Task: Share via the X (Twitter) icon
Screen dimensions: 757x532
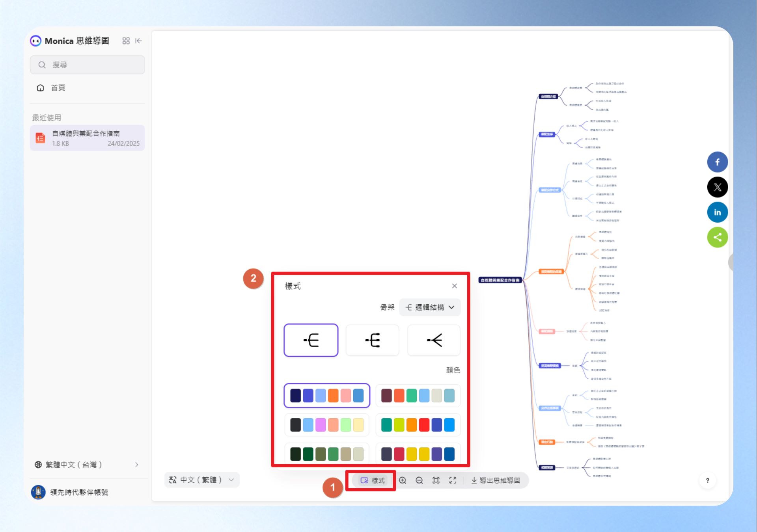Action: coord(717,187)
